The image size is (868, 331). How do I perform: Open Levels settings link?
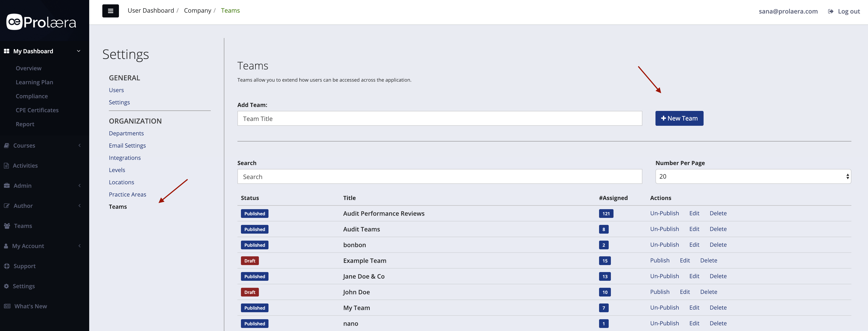click(x=117, y=170)
